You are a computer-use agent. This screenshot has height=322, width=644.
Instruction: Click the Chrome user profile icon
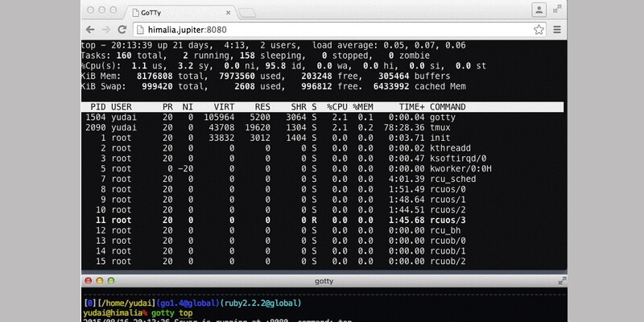click(537, 9)
